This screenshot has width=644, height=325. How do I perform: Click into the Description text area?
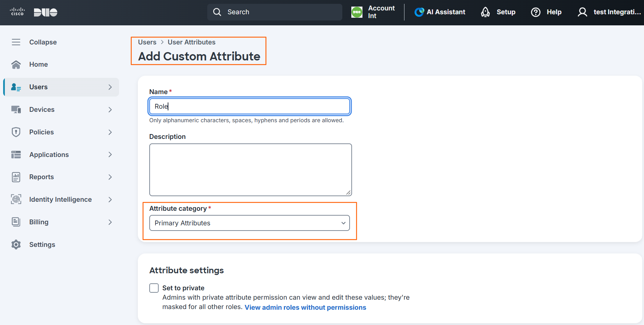[250, 170]
